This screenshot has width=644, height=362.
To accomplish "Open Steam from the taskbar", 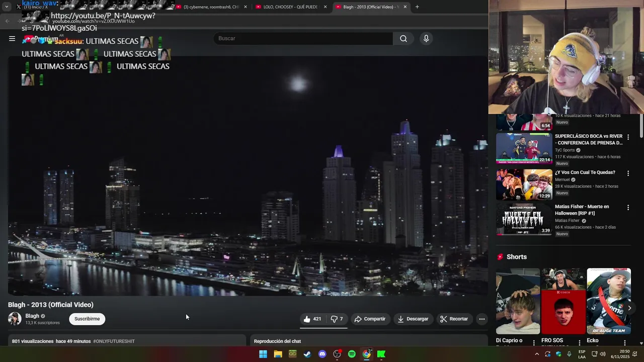I will (x=307, y=354).
